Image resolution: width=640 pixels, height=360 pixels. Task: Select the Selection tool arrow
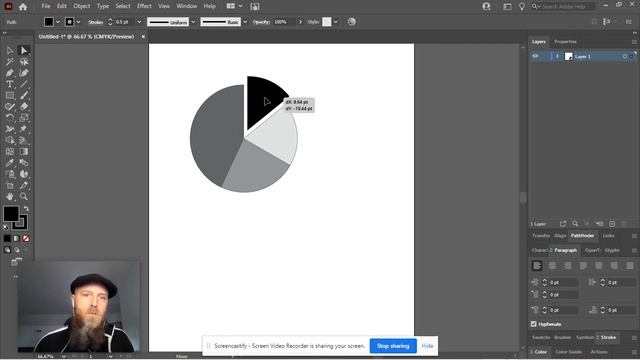point(10,51)
